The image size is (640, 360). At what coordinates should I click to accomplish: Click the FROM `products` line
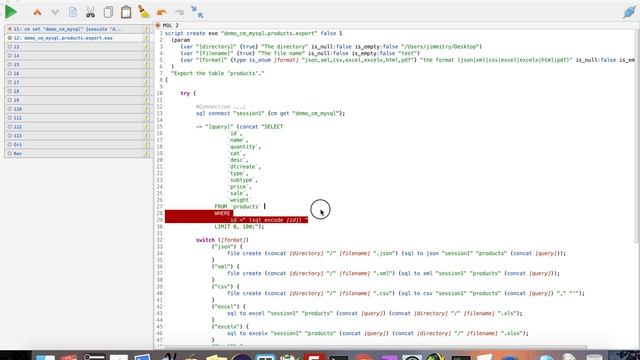point(238,207)
